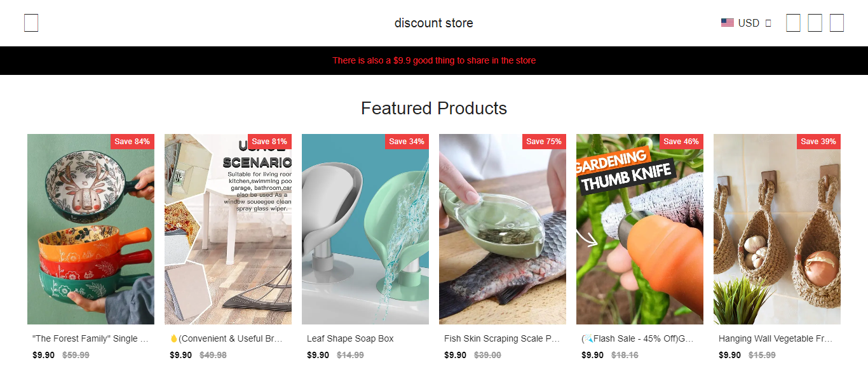Click the $9.9 good thing announcement banner

pyautogui.click(x=434, y=60)
